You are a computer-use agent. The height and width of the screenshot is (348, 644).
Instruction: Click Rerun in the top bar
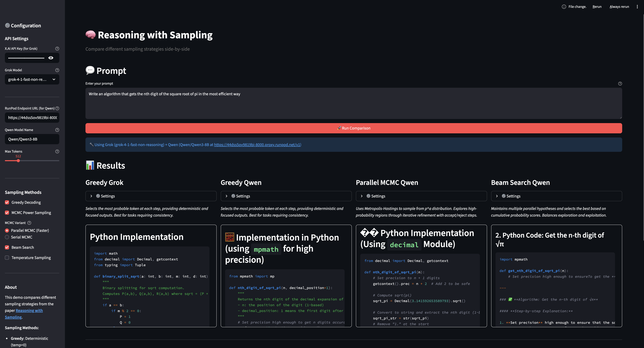(x=597, y=7)
